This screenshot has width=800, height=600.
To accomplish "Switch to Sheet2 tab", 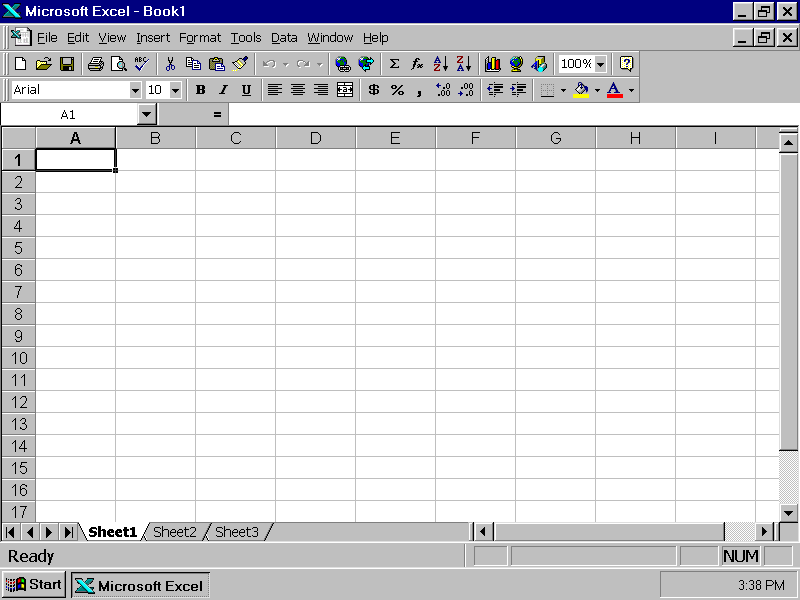I will click(174, 532).
